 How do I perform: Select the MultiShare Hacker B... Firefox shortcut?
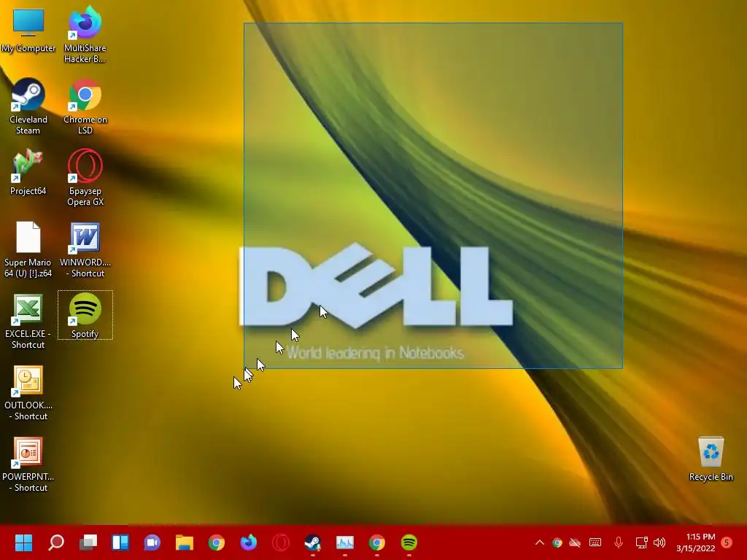tap(85, 34)
